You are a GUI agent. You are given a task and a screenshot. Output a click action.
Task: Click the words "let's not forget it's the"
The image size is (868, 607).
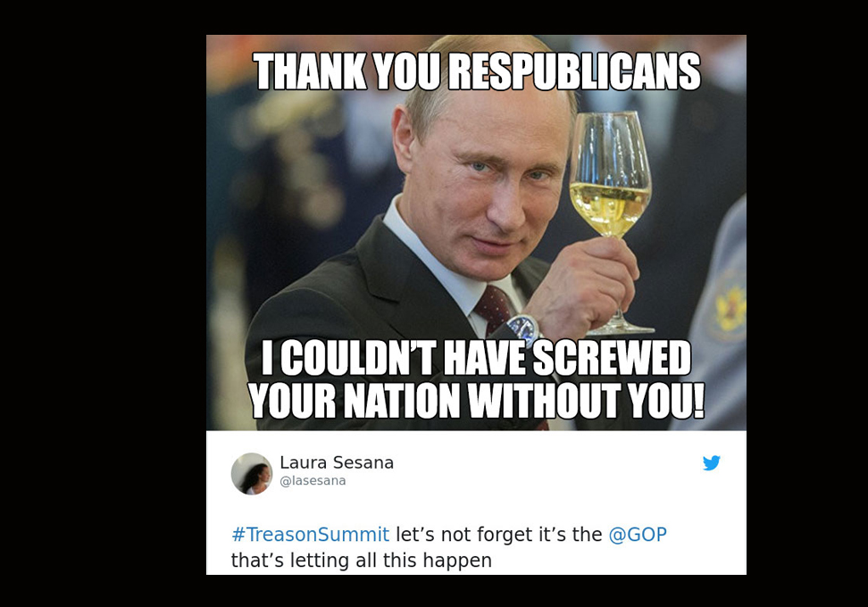coord(499,535)
